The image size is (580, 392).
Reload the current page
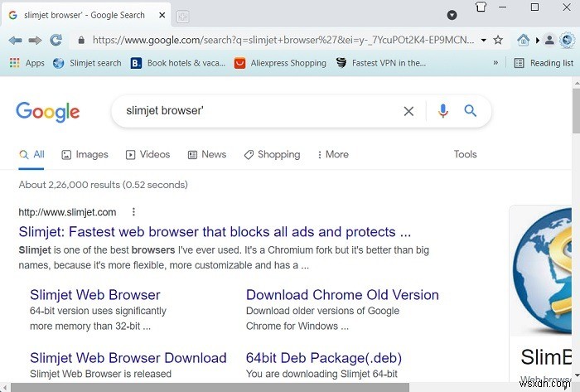click(56, 40)
